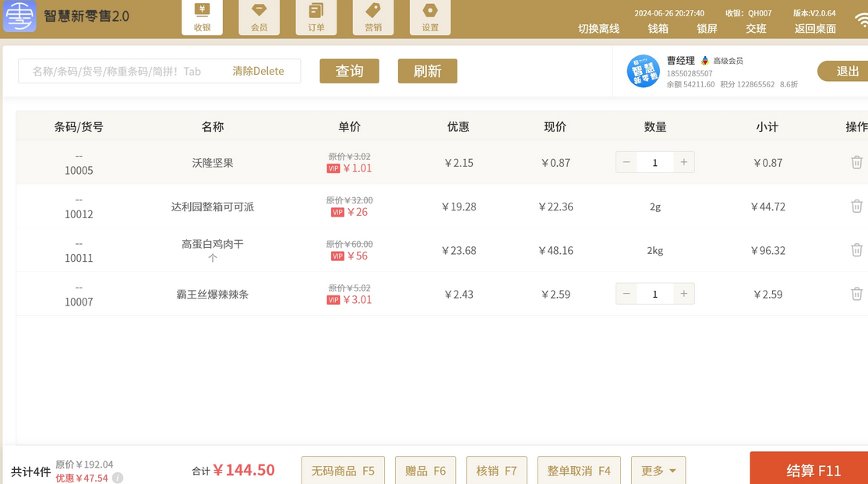Click code 10007 cell
This screenshot has width=868, height=484.
pyautogui.click(x=79, y=302)
